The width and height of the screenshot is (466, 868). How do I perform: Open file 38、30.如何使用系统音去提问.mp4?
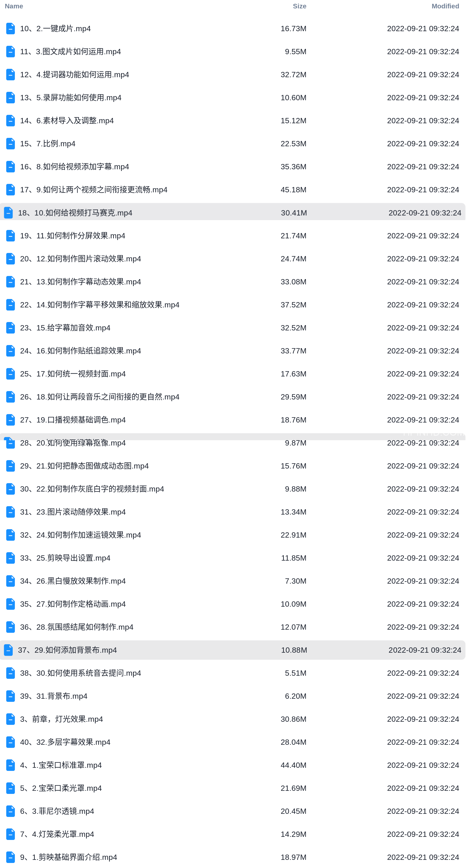tap(81, 673)
